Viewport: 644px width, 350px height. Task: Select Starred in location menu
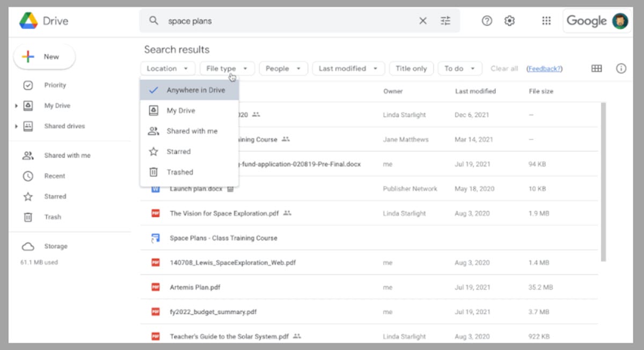coord(189,152)
